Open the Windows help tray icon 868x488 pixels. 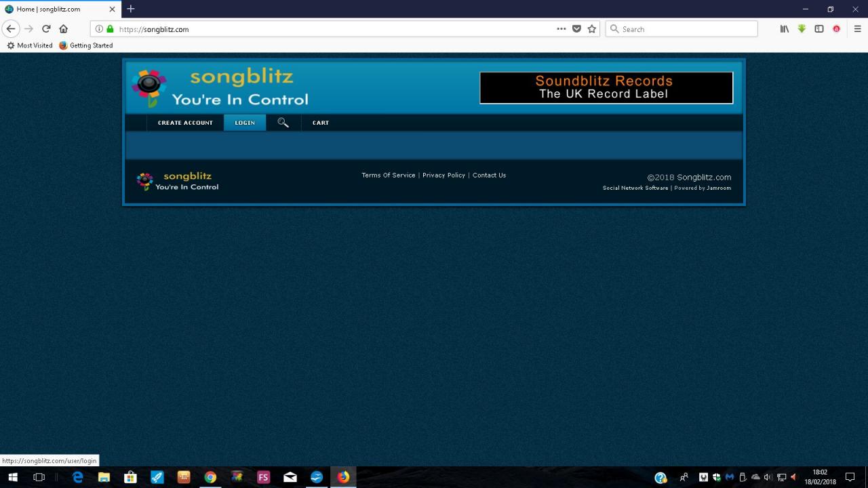click(660, 477)
